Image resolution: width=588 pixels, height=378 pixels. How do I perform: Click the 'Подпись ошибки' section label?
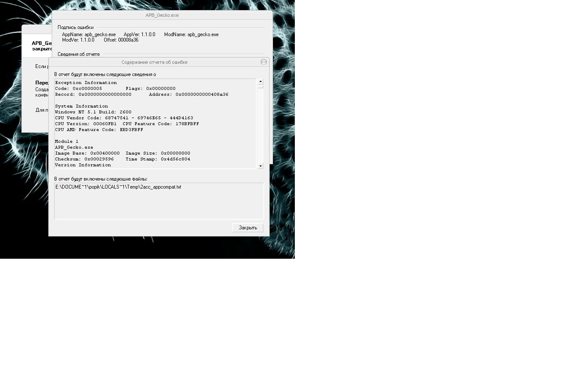[x=75, y=27]
